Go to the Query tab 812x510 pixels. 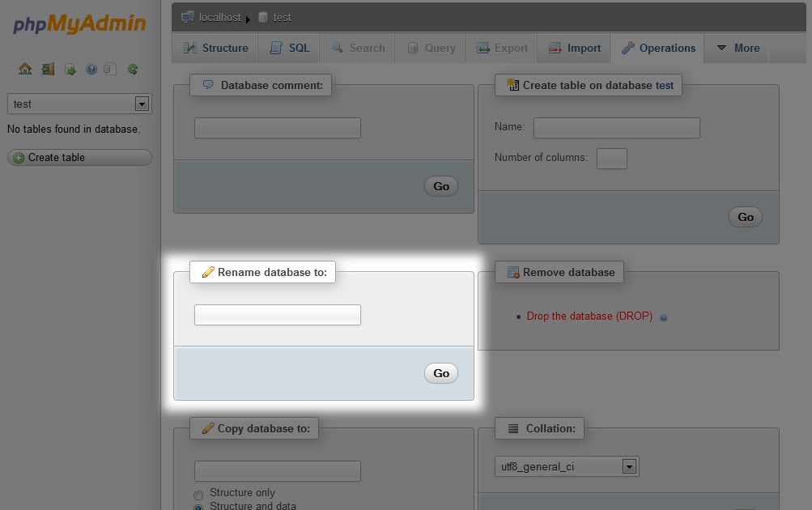[x=431, y=48]
